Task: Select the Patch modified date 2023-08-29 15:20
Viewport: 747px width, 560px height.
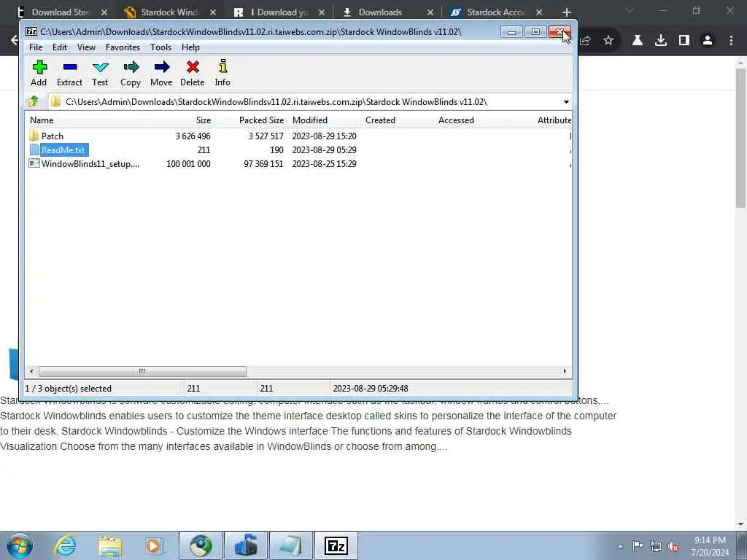Action: pyautogui.click(x=324, y=136)
